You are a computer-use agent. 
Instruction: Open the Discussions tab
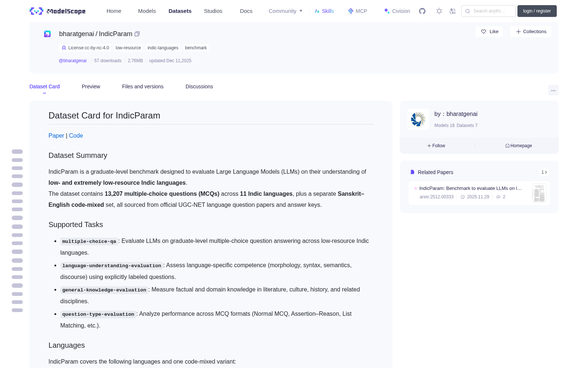coord(199,86)
